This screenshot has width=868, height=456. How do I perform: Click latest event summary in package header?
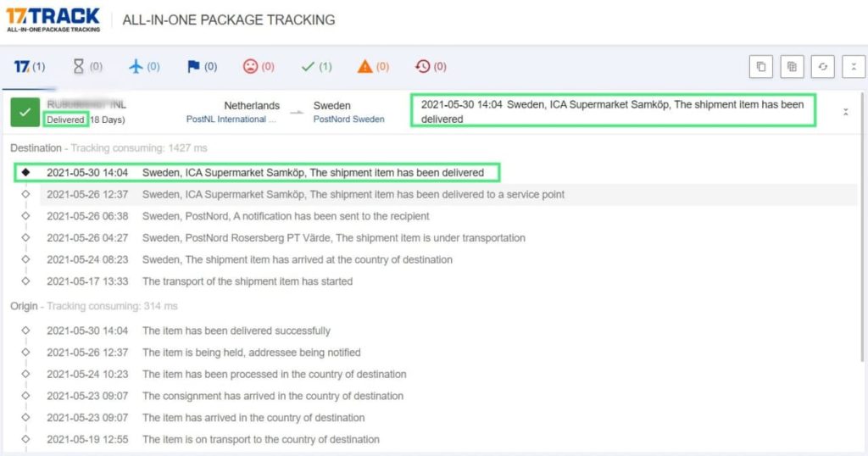point(613,111)
